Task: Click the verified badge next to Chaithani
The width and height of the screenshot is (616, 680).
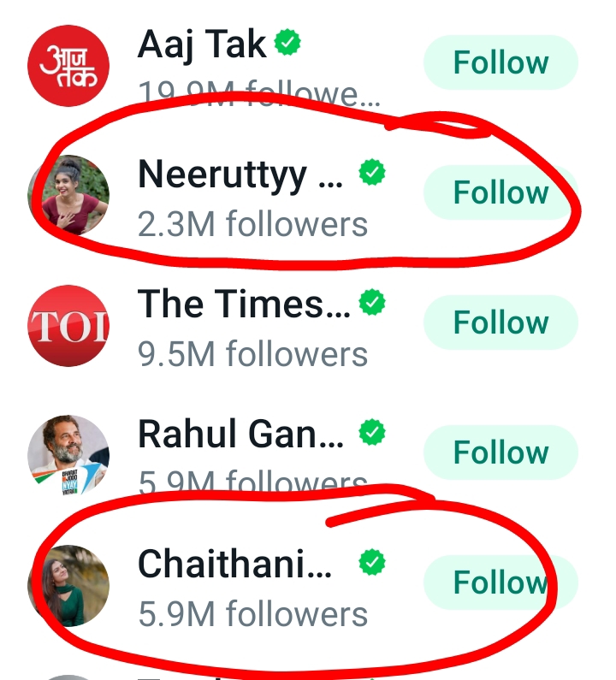Action: [371, 562]
